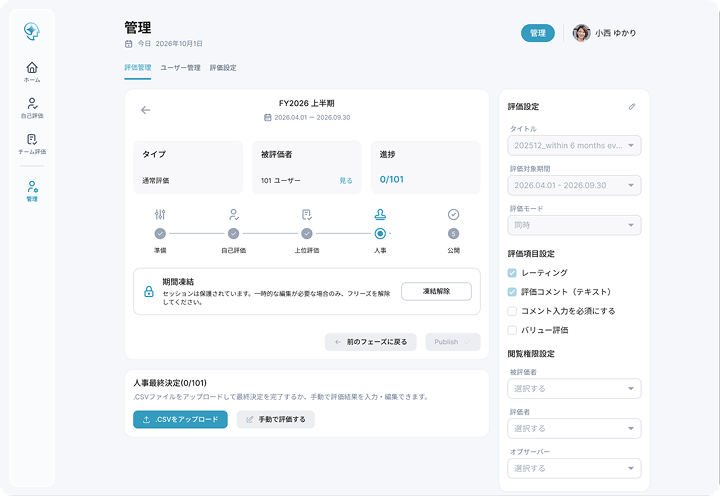This screenshot has width=720, height=496.
Task: Expand the オブザーバー 選択する dropdown
Action: [x=574, y=468]
